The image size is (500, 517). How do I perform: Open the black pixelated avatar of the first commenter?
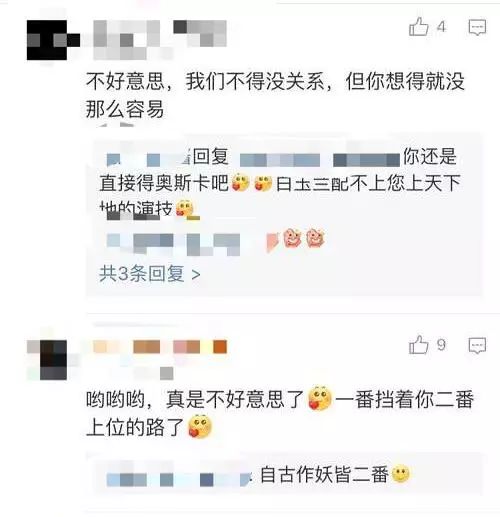(53, 40)
